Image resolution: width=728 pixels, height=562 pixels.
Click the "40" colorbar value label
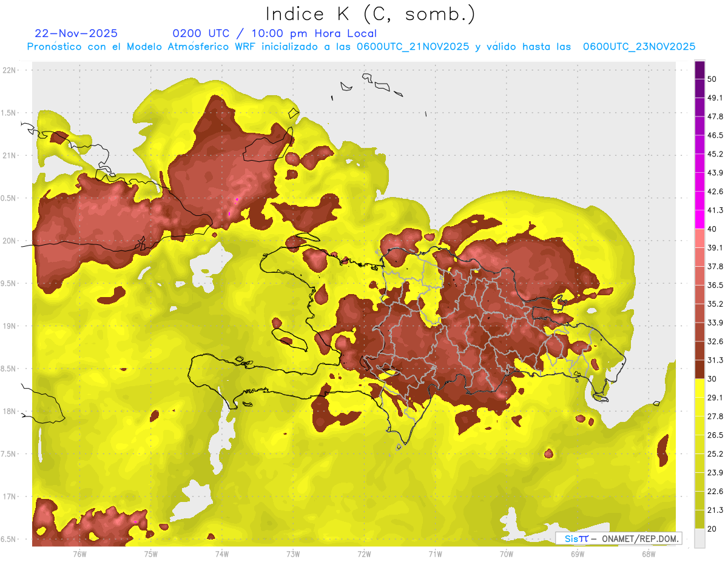[x=712, y=229]
